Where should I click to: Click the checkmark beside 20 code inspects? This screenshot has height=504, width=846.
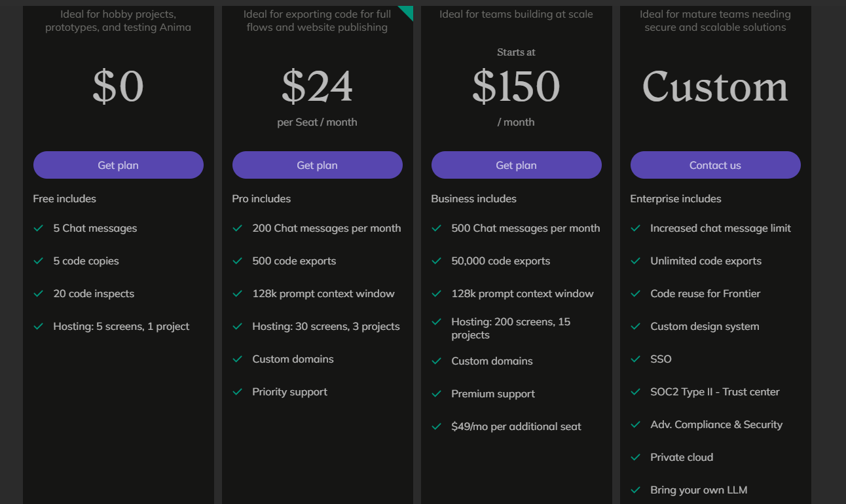point(39,294)
